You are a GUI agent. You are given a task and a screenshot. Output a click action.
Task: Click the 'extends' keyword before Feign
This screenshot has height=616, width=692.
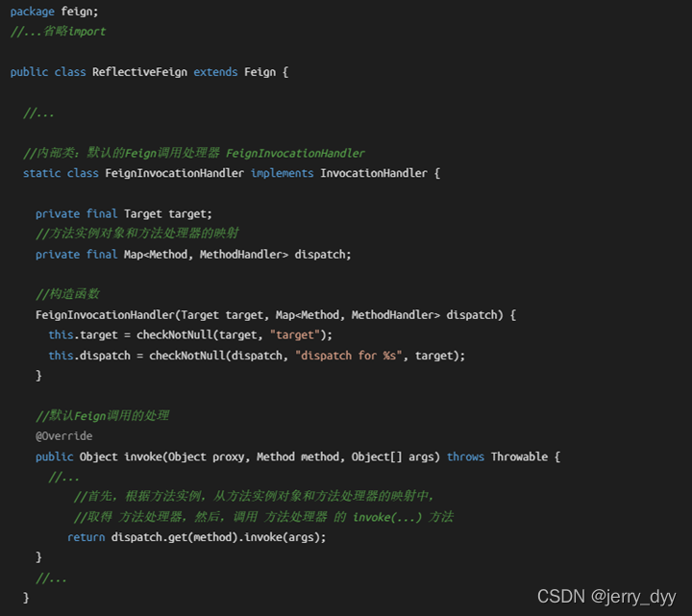tap(215, 72)
